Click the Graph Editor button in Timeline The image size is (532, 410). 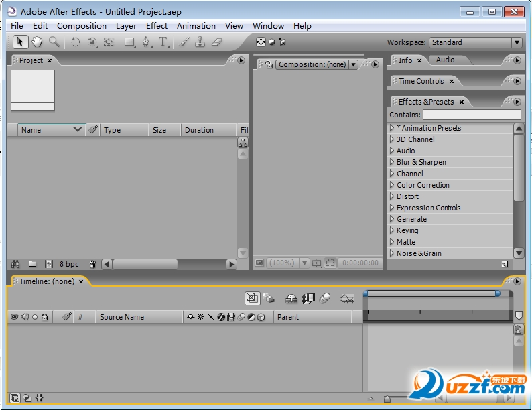[347, 298]
